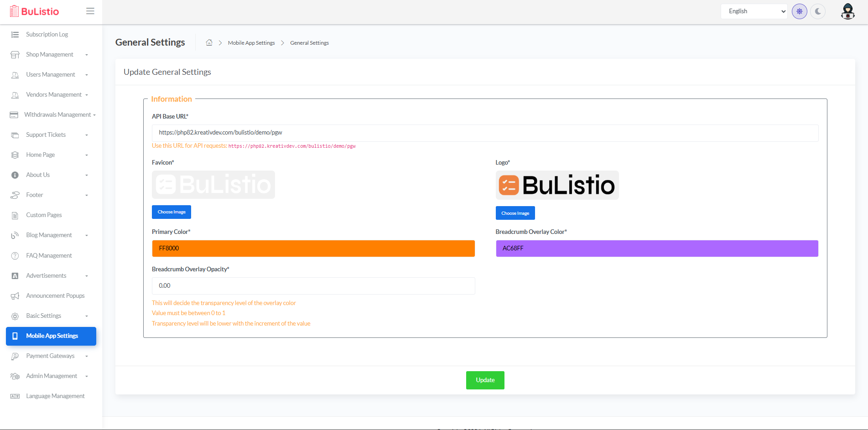Screen dimensions: 868x430
Task: Expand About Us submenu arrow
Action: click(87, 175)
